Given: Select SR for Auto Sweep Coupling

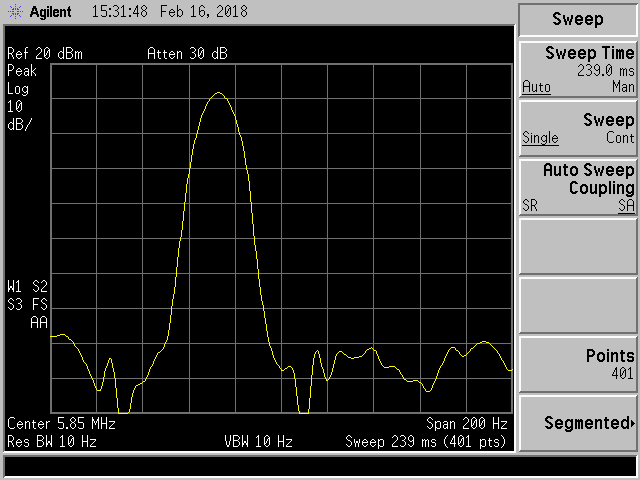Looking at the screenshot, I should click(531, 205).
